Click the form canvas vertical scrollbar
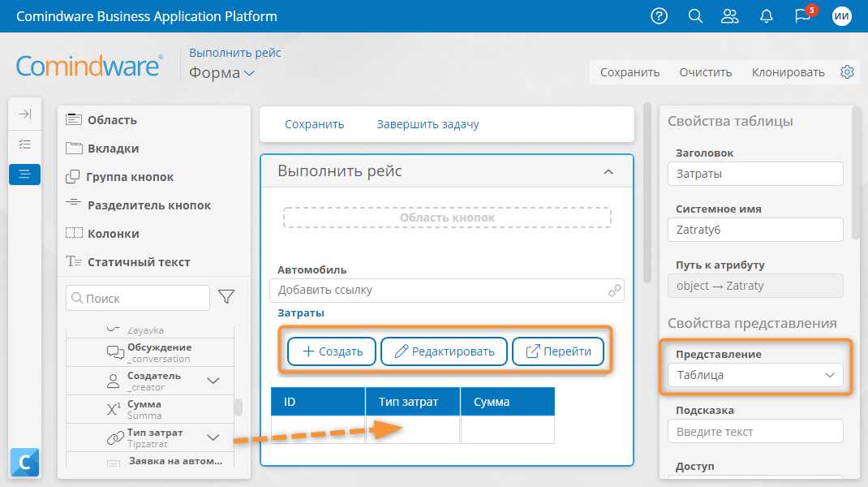Viewport: 868px width, 487px height. 647,193
